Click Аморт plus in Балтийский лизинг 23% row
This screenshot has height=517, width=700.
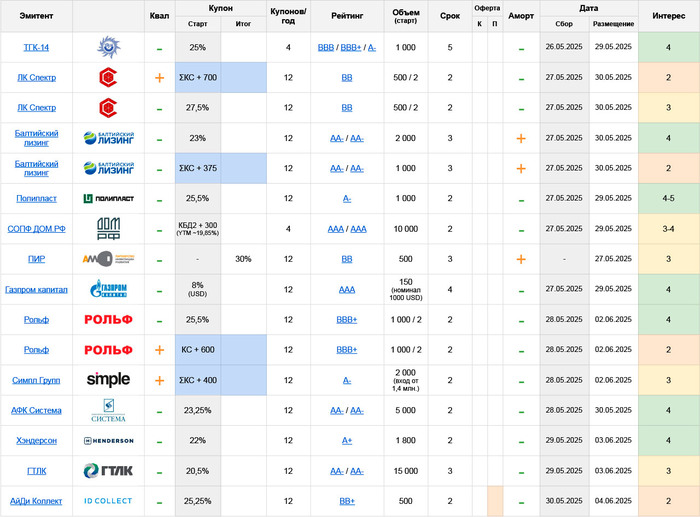click(521, 138)
